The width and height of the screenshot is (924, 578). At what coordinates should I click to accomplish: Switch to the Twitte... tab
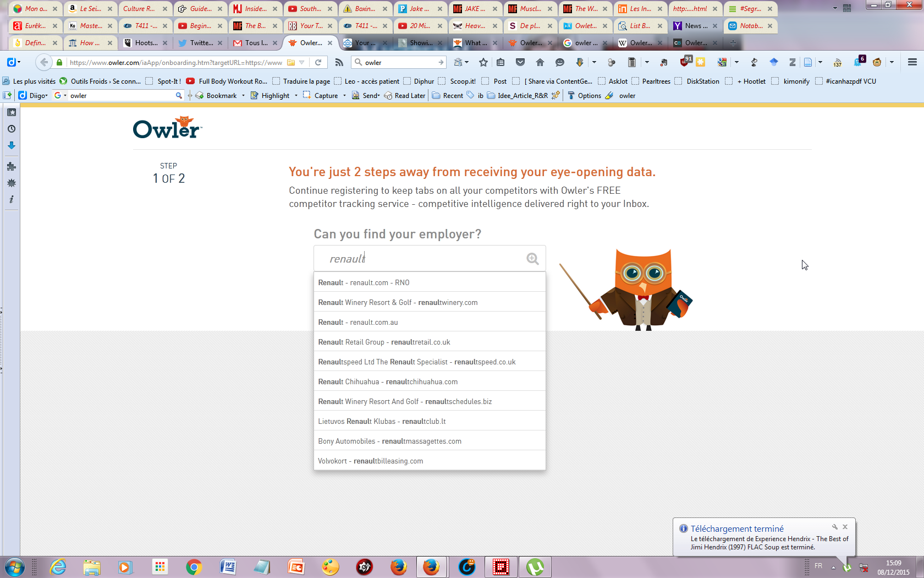coord(200,42)
